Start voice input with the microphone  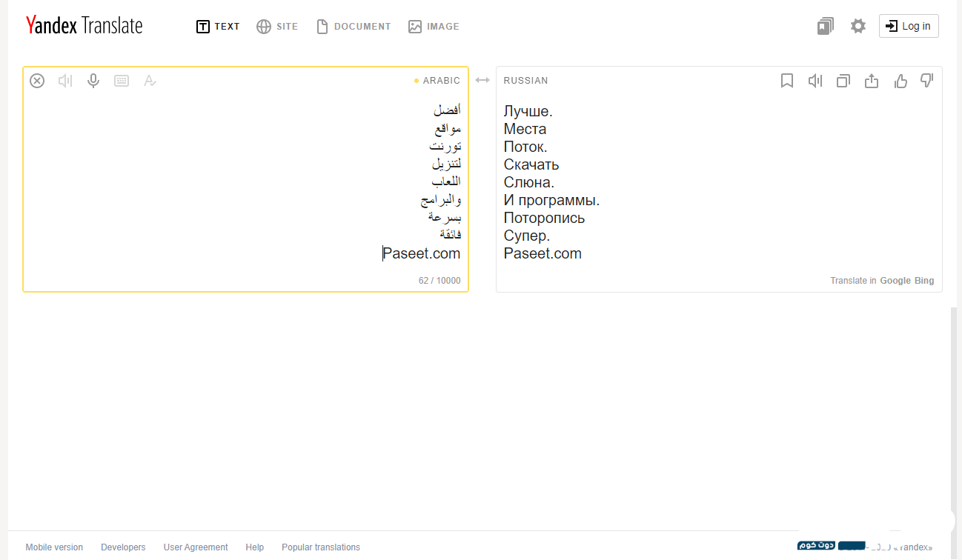93,81
